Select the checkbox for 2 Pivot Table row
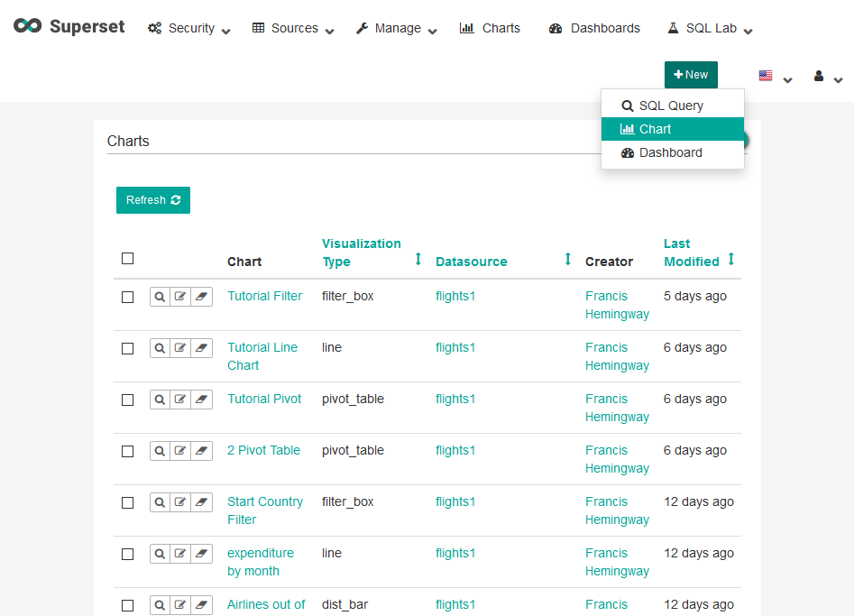The width and height of the screenshot is (854, 616). [x=127, y=451]
